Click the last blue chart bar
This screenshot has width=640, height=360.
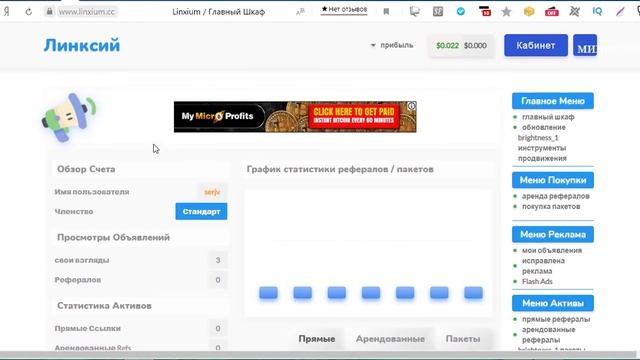[x=473, y=293]
